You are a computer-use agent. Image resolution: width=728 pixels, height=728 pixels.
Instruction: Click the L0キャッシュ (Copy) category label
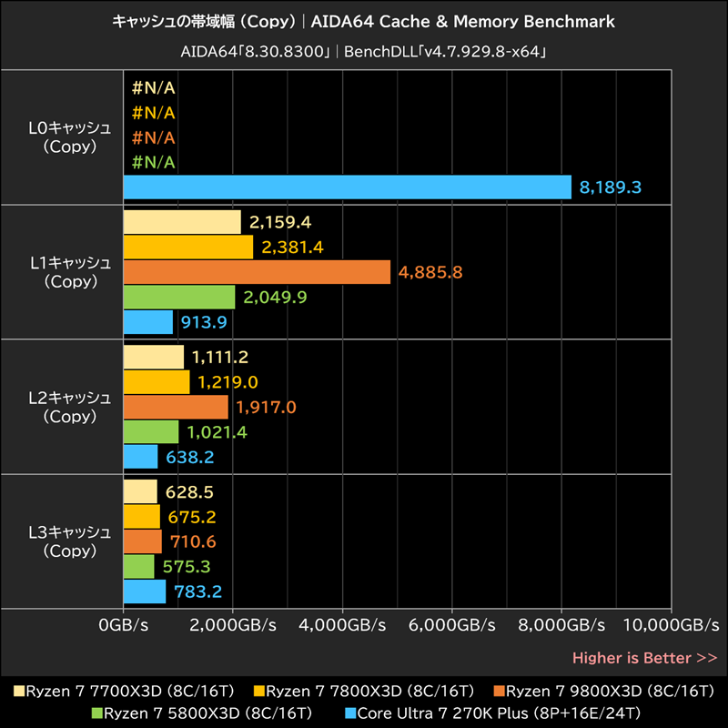coord(70,137)
